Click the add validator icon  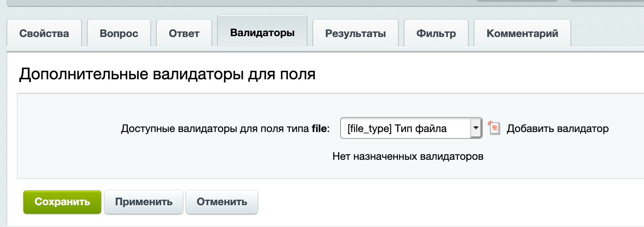pos(494,128)
